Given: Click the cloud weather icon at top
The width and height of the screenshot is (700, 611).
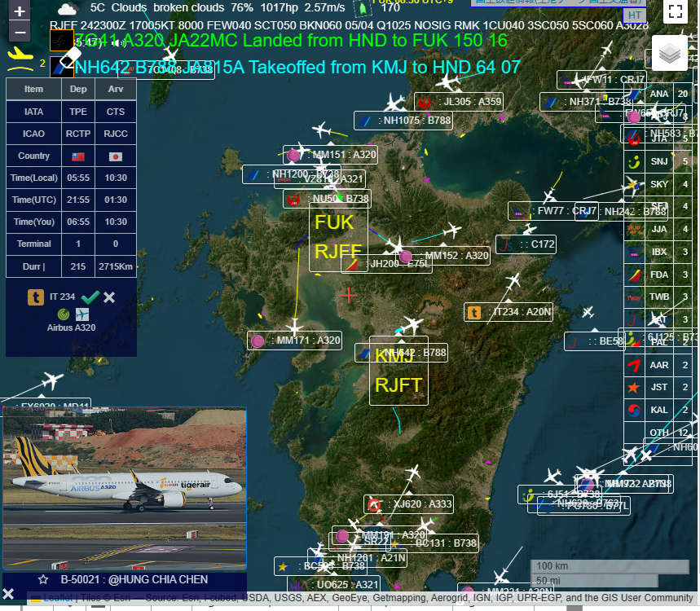Looking at the screenshot, I should click(68, 8).
